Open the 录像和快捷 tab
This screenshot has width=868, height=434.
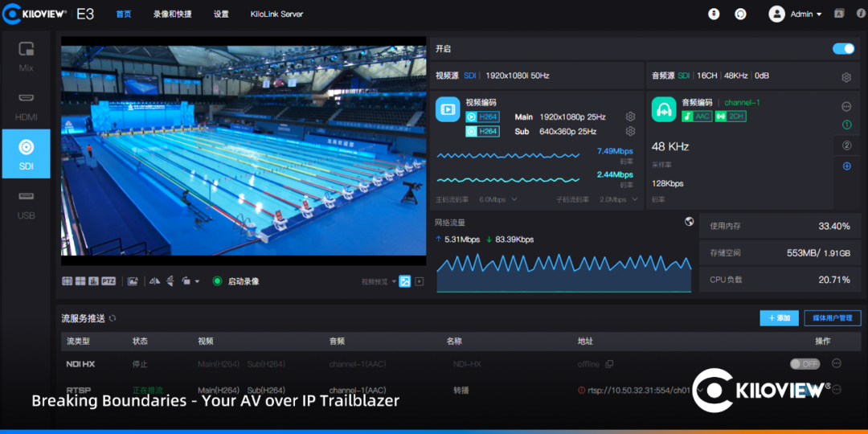173,14
